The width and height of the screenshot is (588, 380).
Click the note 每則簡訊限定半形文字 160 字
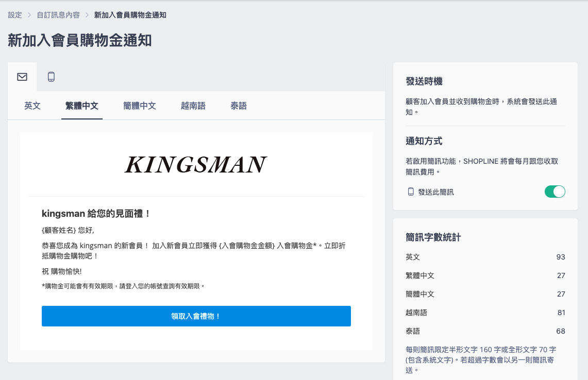point(481,360)
